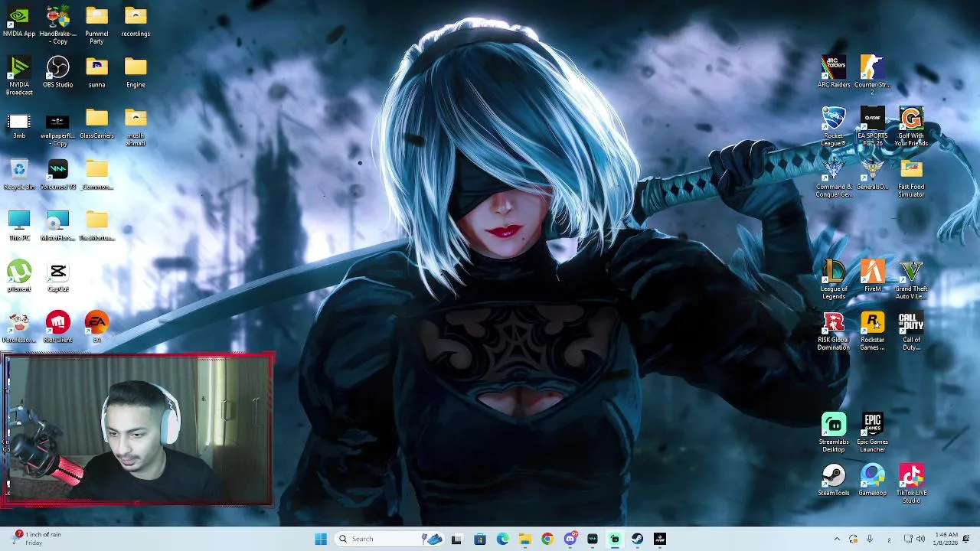
Task: Select the Fast Food Simulator icon
Action: (911, 178)
